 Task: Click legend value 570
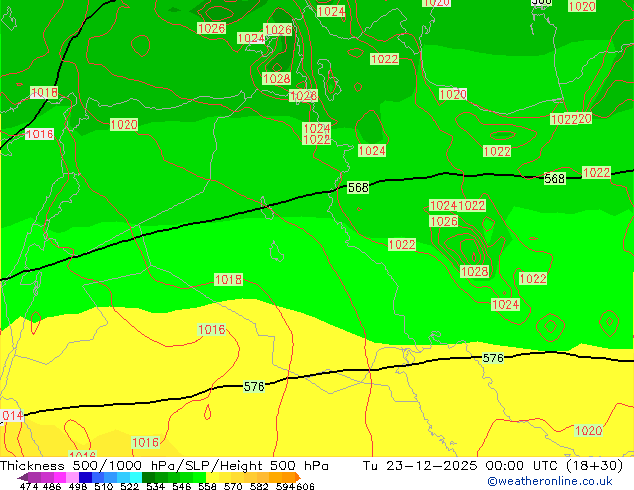(x=233, y=486)
